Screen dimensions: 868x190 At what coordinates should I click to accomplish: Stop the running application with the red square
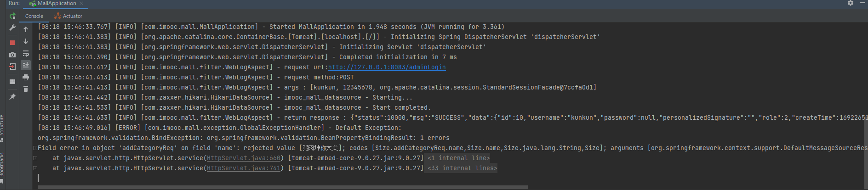pyautogui.click(x=12, y=43)
